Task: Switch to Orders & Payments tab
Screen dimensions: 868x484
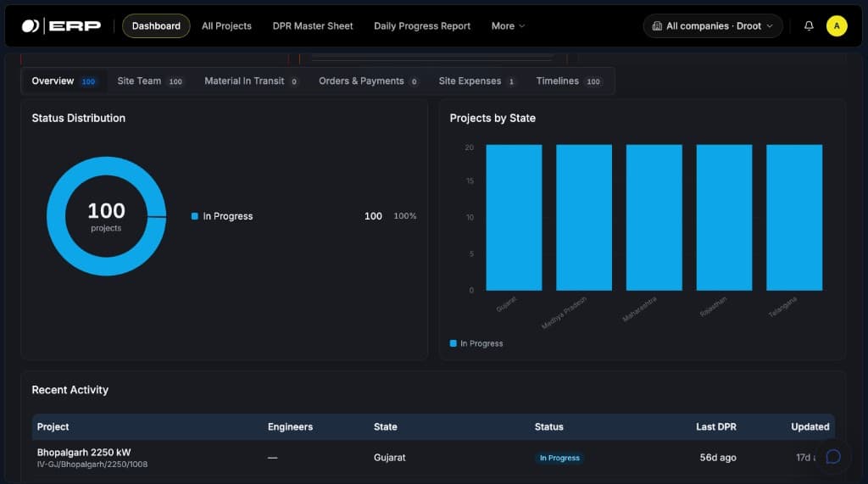Action: coord(368,81)
